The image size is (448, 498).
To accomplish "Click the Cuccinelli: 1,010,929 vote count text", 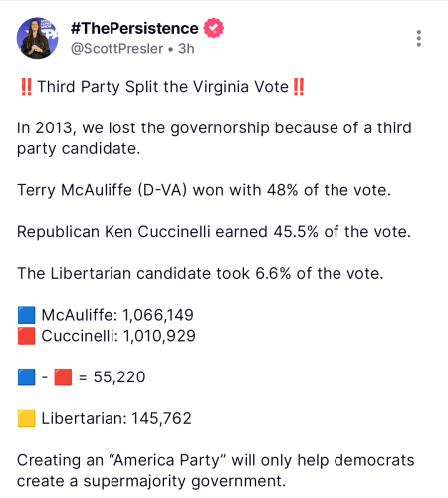I will [118, 336].
